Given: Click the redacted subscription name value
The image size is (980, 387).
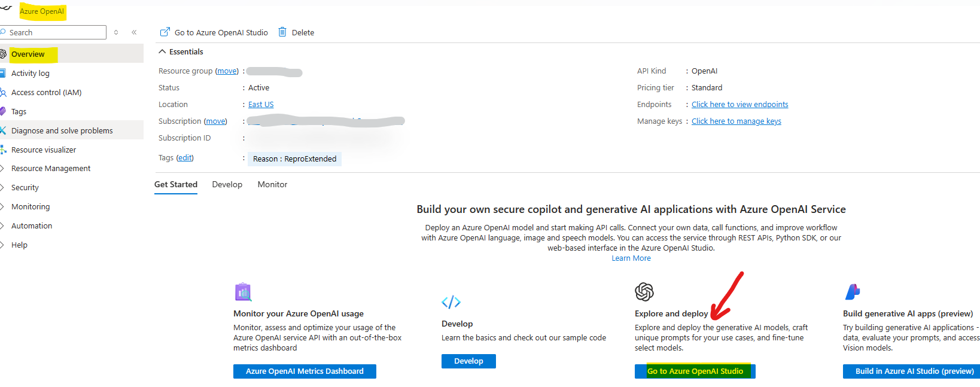Looking at the screenshot, I should 327,121.
